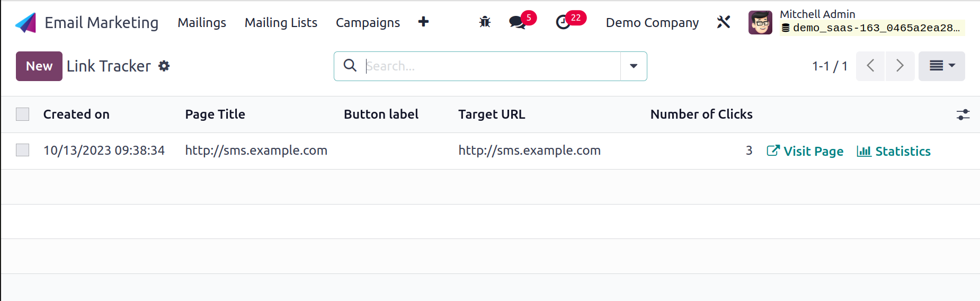The image size is (980, 301).
Task: Open the Mailings menu
Action: click(202, 23)
